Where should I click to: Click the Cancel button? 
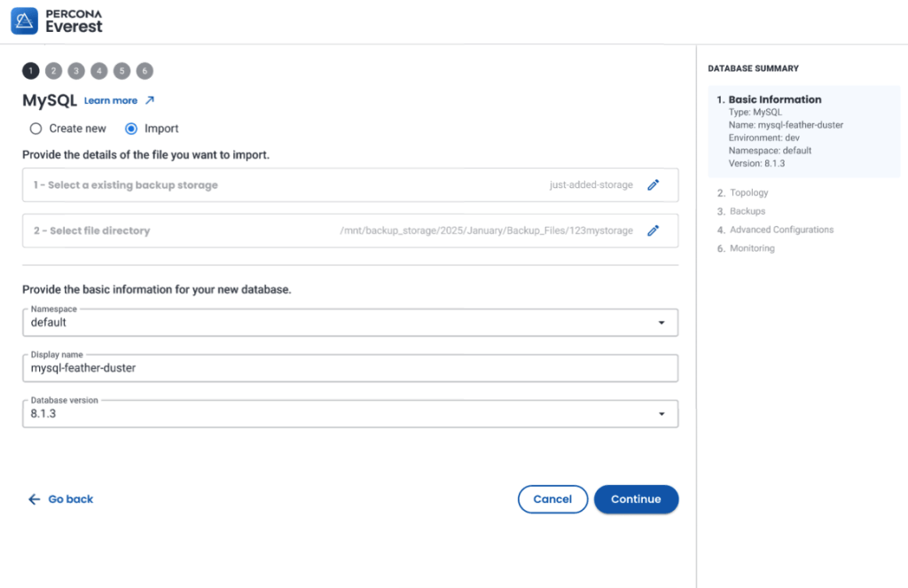(552, 499)
